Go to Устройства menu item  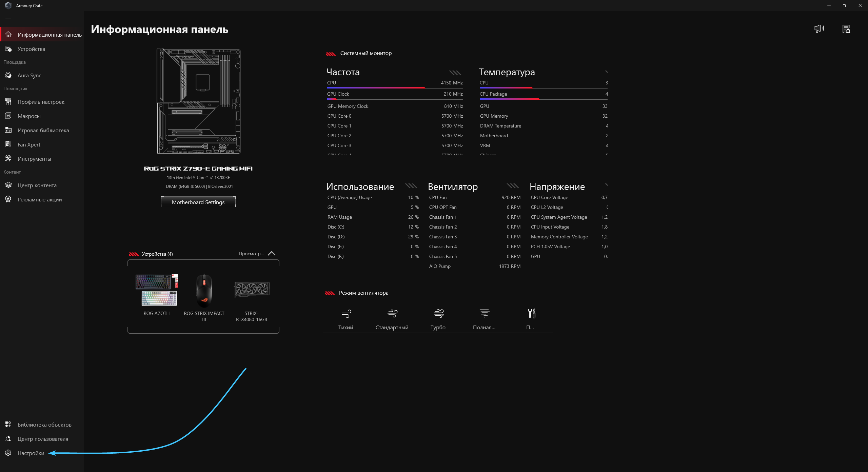pyautogui.click(x=42, y=49)
